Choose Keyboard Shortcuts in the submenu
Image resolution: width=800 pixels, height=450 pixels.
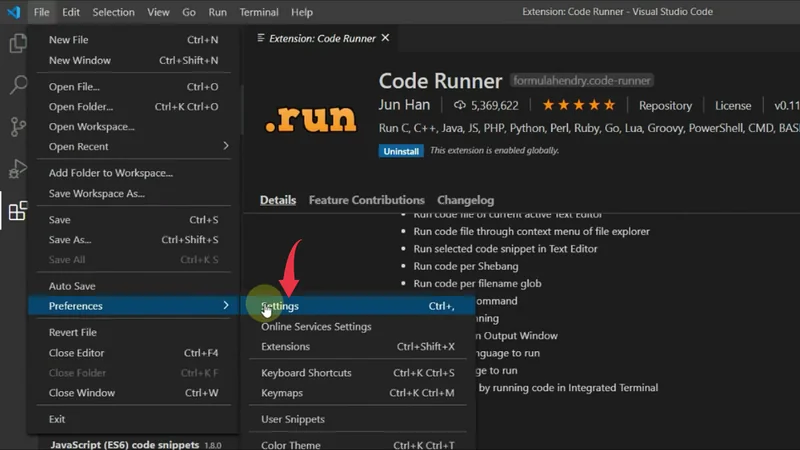click(x=306, y=373)
